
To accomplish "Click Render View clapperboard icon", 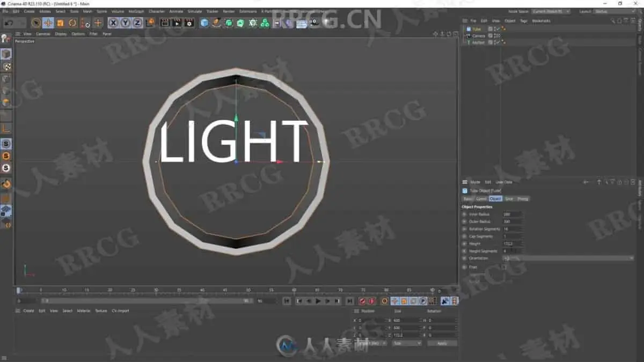I will pyautogui.click(x=165, y=23).
